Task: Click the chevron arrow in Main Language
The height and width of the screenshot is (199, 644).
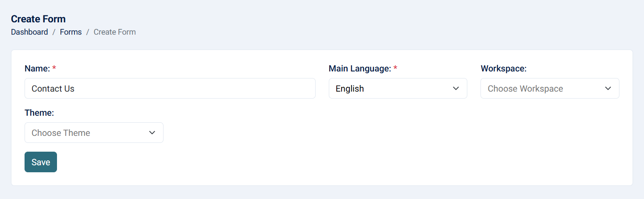Action: [x=456, y=89]
